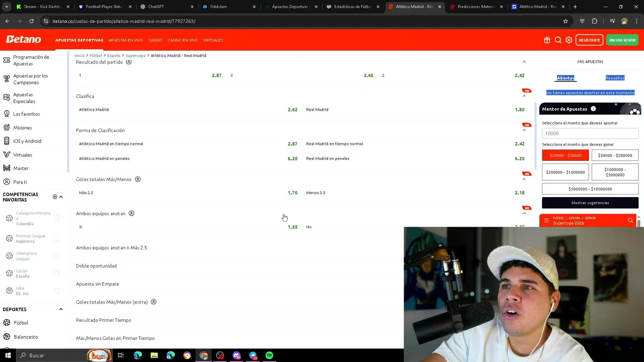Tick LaLiga España checkbox
The image size is (644, 362).
pyautogui.click(x=56, y=274)
